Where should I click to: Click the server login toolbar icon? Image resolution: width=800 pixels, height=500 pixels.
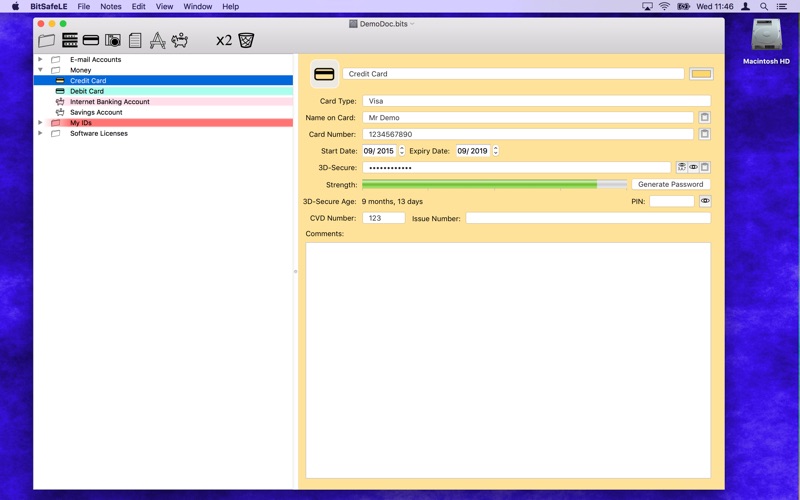[70, 41]
